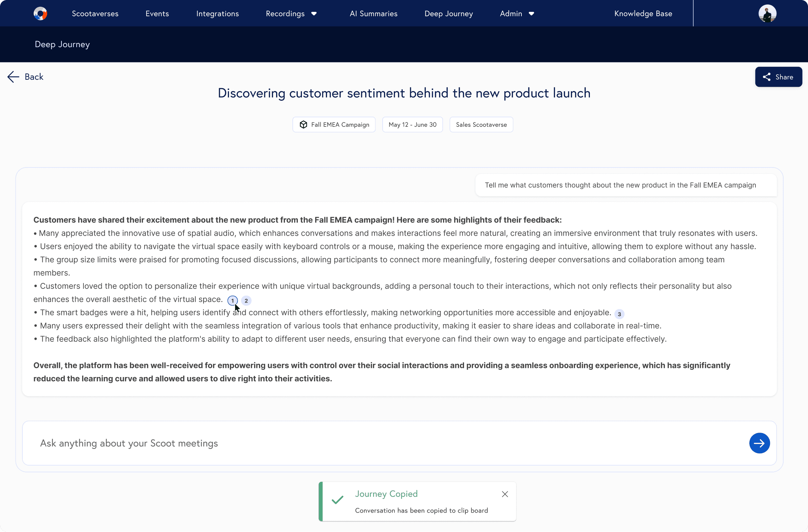The width and height of the screenshot is (808, 532).
Task: Dismiss the Journey Copied notification
Action: coord(505,494)
